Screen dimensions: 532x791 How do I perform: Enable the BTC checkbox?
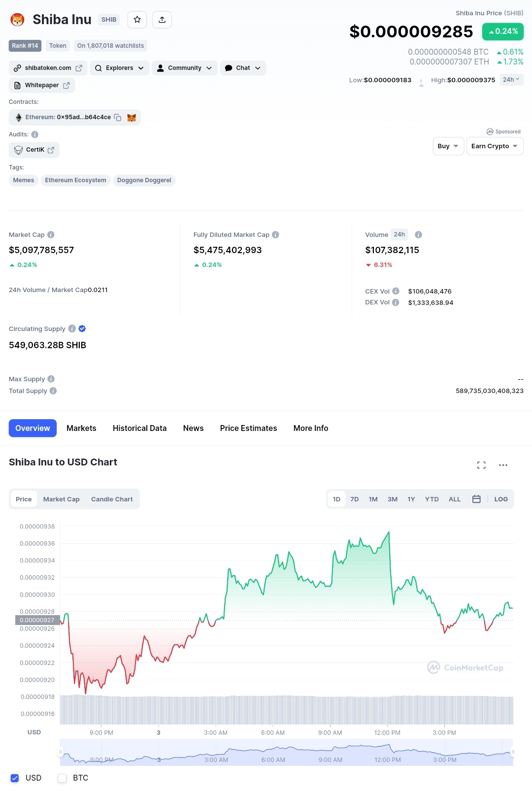[62, 778]
